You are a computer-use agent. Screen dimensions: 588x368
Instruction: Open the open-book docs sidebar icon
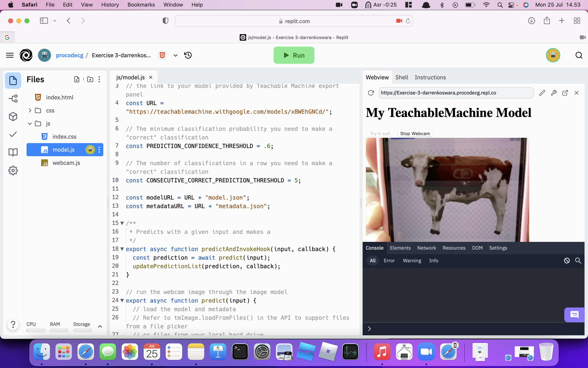(13, 152)
